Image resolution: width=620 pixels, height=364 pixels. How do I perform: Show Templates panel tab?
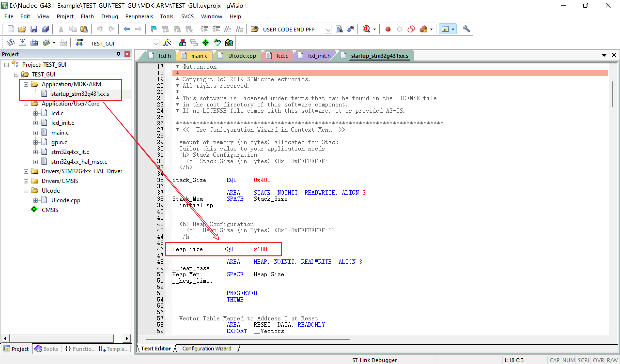[114, 349]
